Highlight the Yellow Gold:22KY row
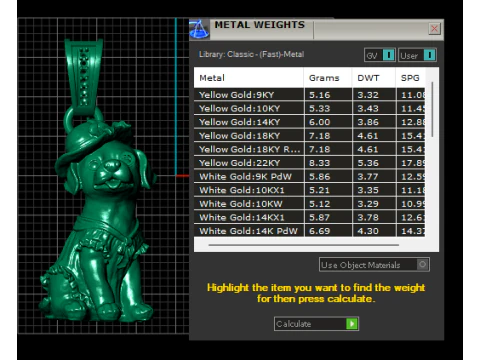Image resolution: width=480 pixels, height=360 pixels. click(309, 163)
